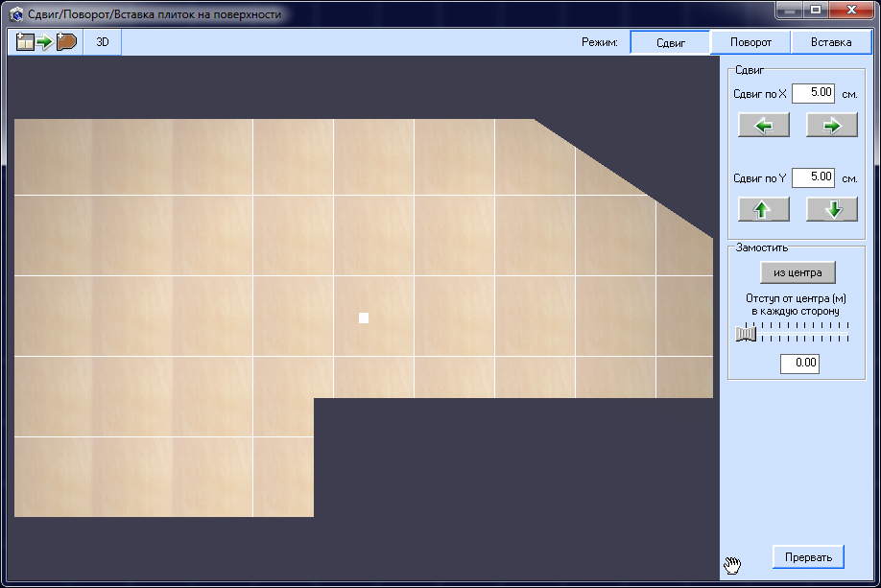The image size is (881, 588).
Task: Click the Сдвиг по X value field
Action: (813, 94)
